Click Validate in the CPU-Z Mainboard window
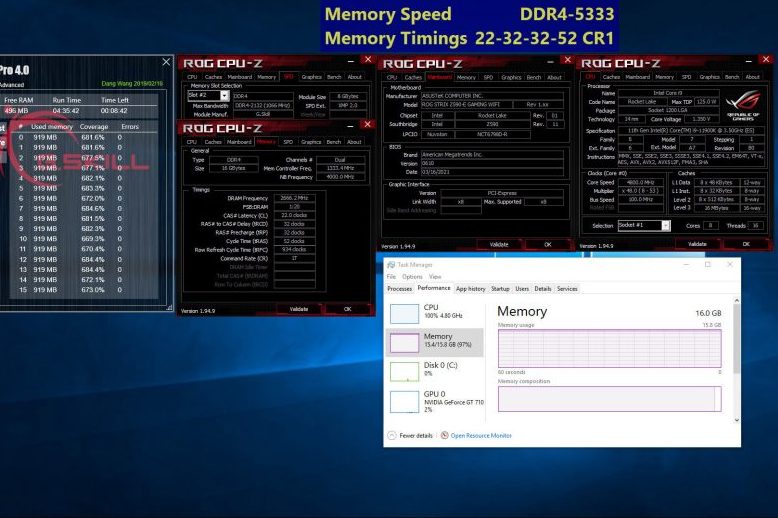778x518 pixels. click(499, 245)
